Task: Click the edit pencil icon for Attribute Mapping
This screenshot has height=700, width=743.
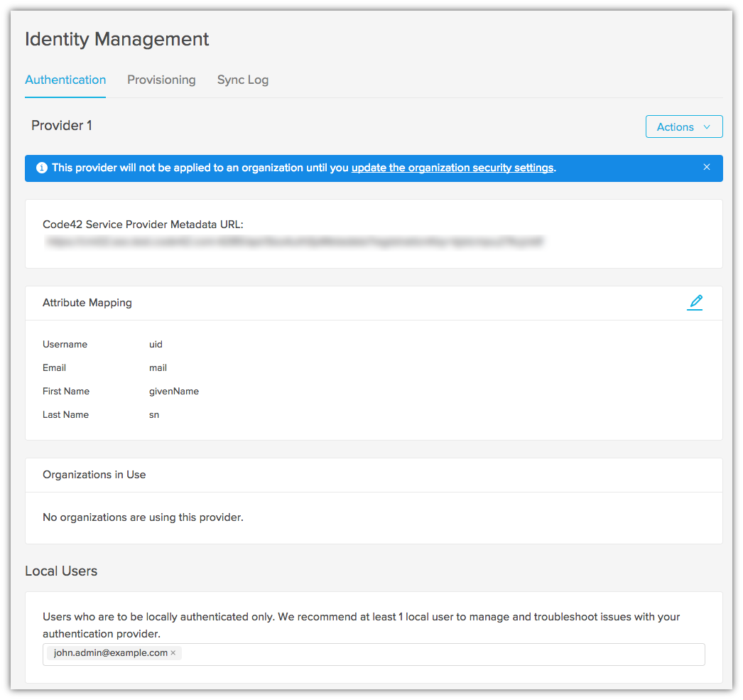Action: [695, 302]
